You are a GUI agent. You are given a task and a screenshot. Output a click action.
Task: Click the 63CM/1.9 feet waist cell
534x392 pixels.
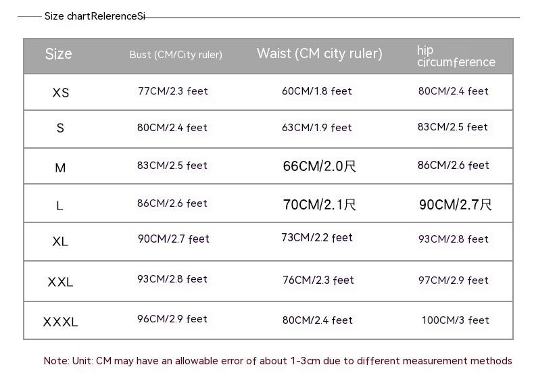click(317, 128)
